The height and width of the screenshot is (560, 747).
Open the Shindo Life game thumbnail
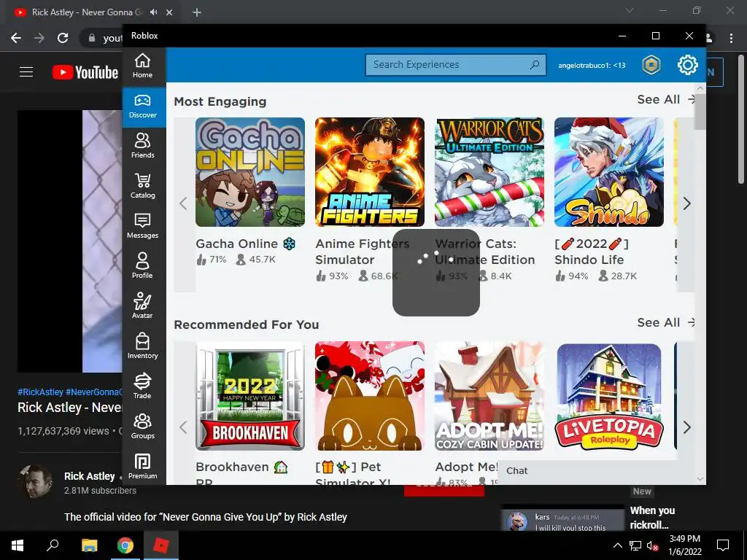(609, 172)
